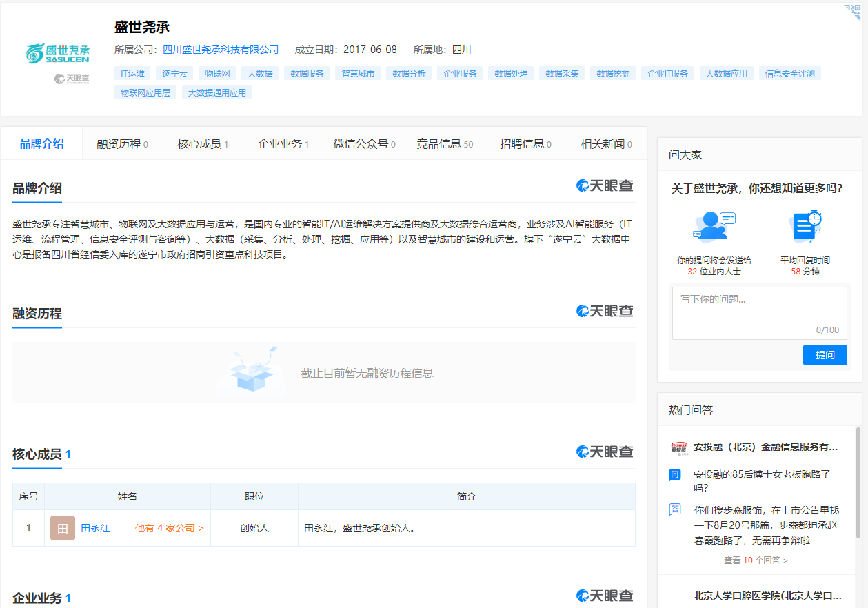Select the 数据采集 tag

click(x=562, y=73)
